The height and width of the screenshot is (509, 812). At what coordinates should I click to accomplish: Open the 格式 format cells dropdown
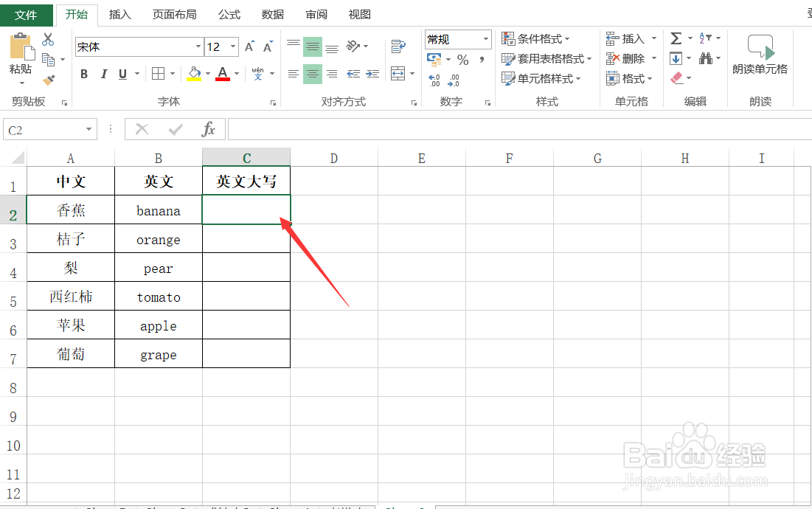click(x=629, y=79)
